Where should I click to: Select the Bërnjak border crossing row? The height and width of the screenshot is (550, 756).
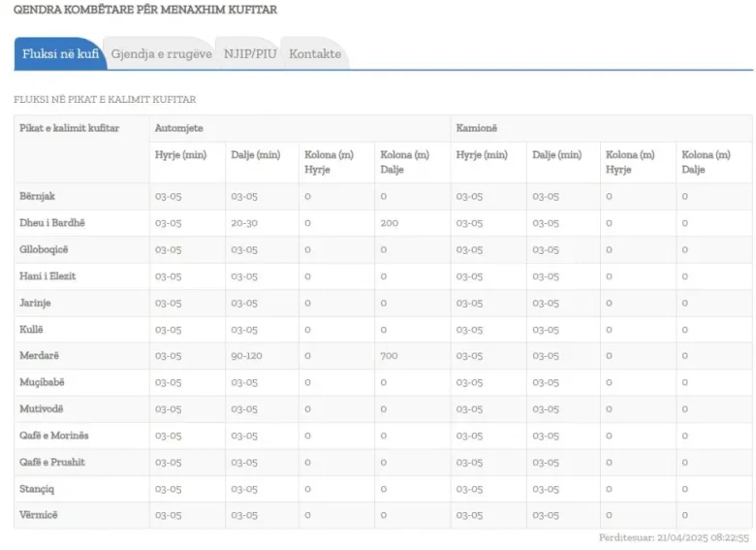pos(38,197)
